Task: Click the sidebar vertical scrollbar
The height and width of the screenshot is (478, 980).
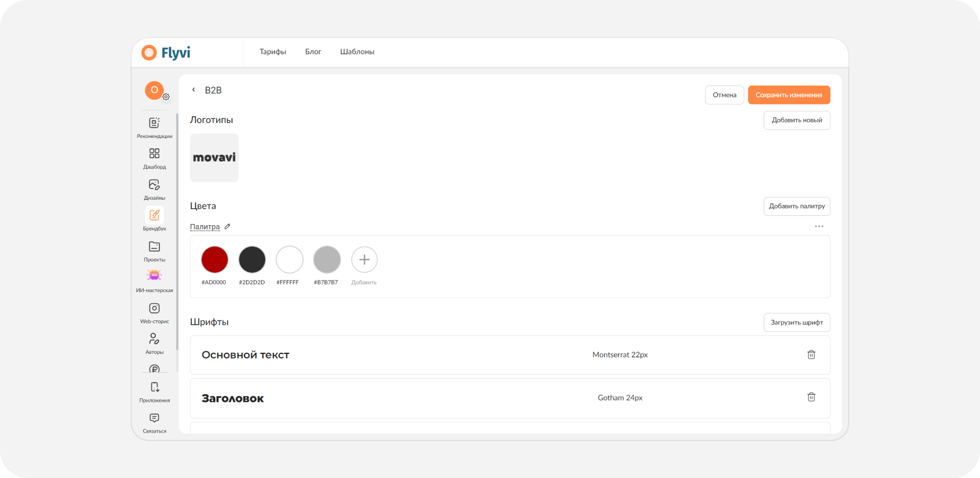Action: coord(177,231)
